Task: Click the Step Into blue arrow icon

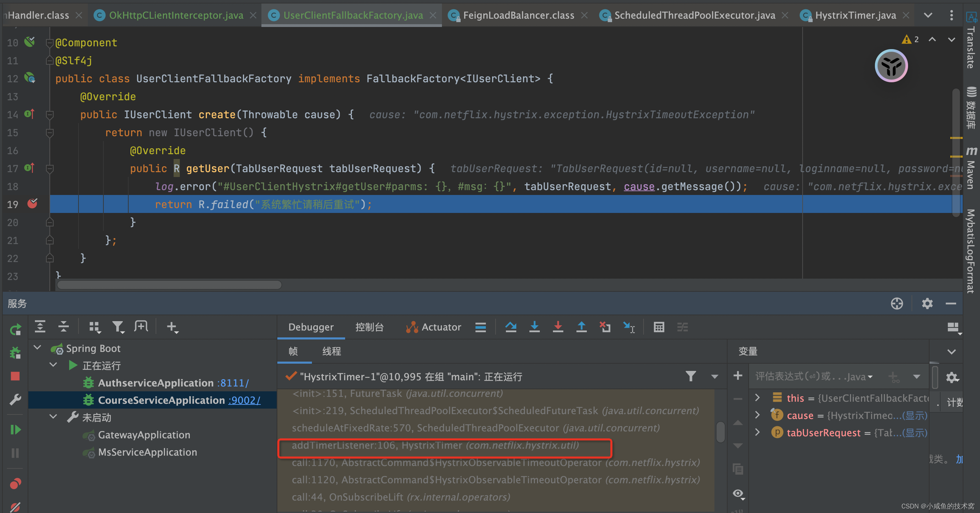Action: tap(535, 327)
